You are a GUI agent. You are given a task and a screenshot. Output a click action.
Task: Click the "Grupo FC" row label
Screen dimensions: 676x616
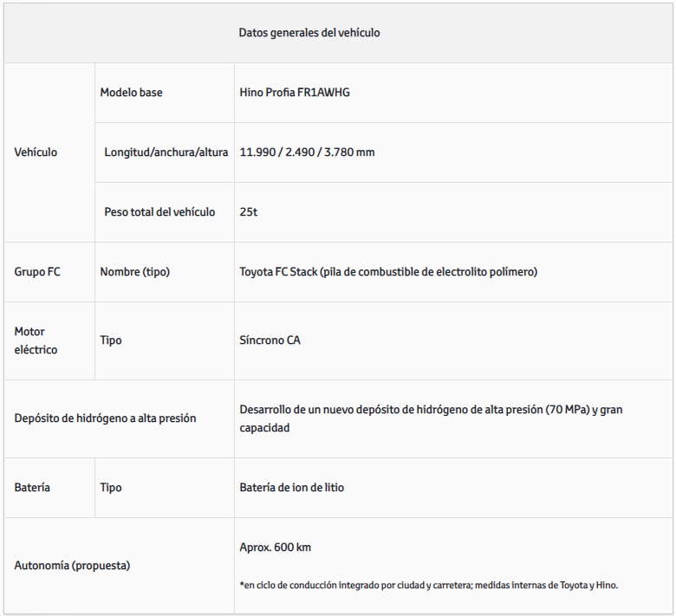pyautogui.click(x=37, y=272)
